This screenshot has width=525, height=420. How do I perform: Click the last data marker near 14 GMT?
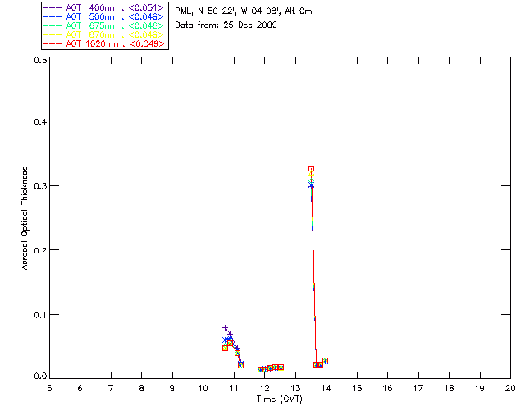(x=325, y=361)
